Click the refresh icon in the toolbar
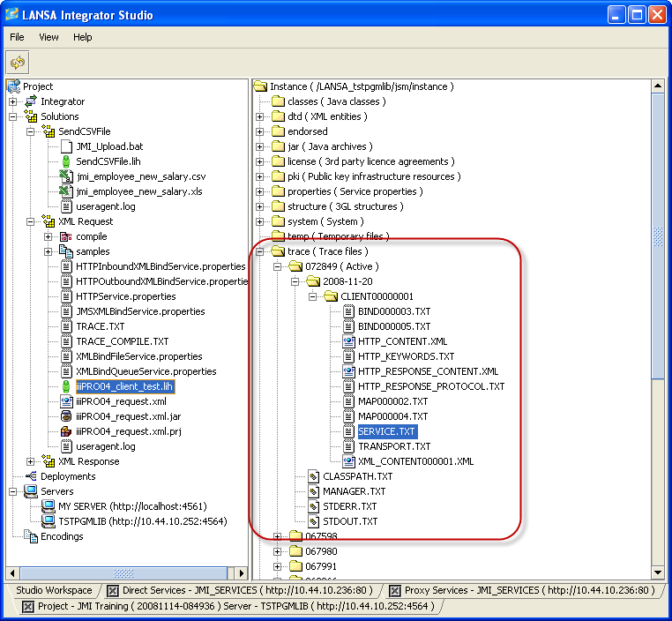 point(18,62)
